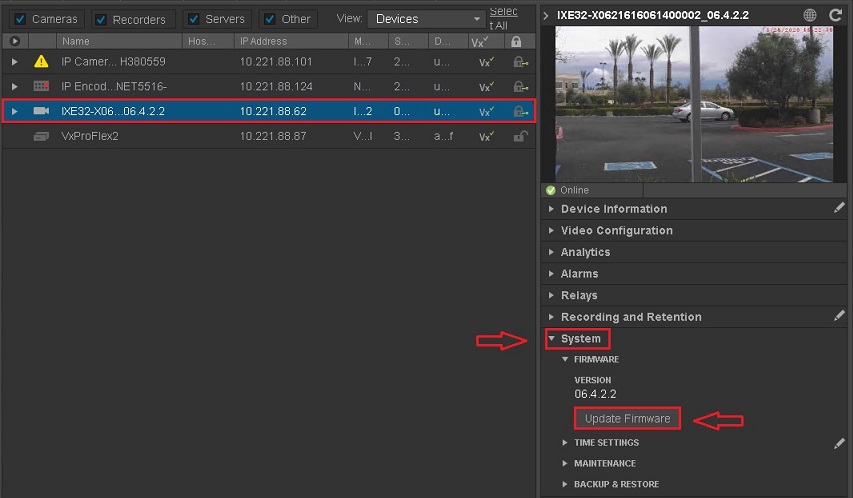Open the View dropdown showing Devices

pos(426,19)
